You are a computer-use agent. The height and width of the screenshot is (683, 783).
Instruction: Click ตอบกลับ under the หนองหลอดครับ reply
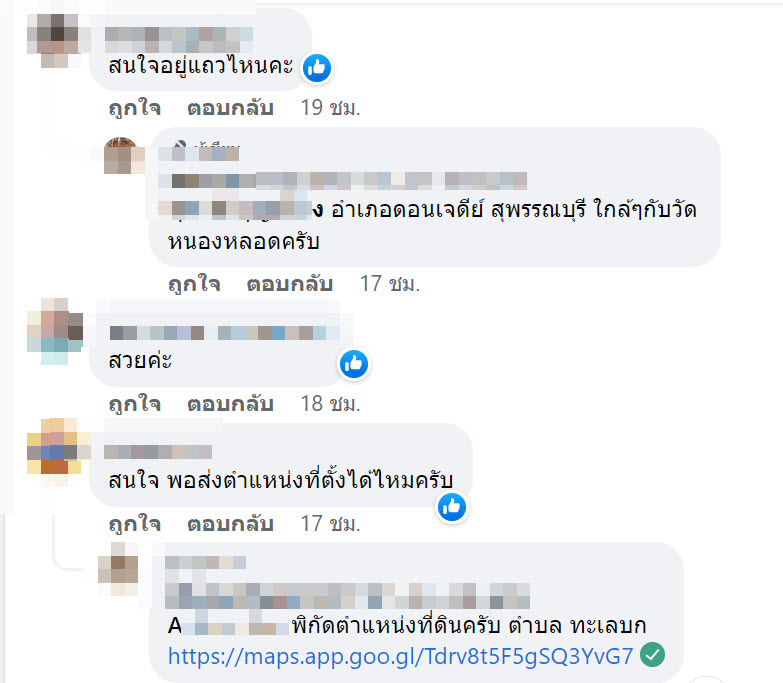pos(290,284)
